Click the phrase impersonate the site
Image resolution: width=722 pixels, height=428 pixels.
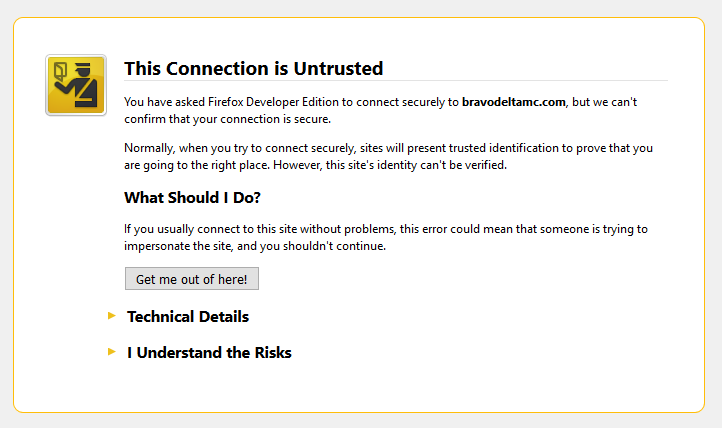(172, 245)
